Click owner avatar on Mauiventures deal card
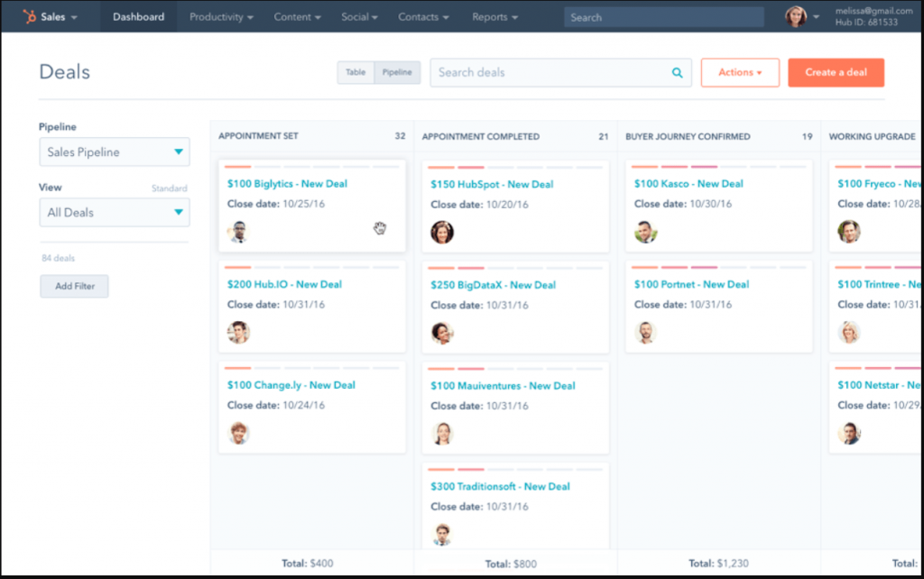Screen dimensions: 924x579 click(442, 434)
